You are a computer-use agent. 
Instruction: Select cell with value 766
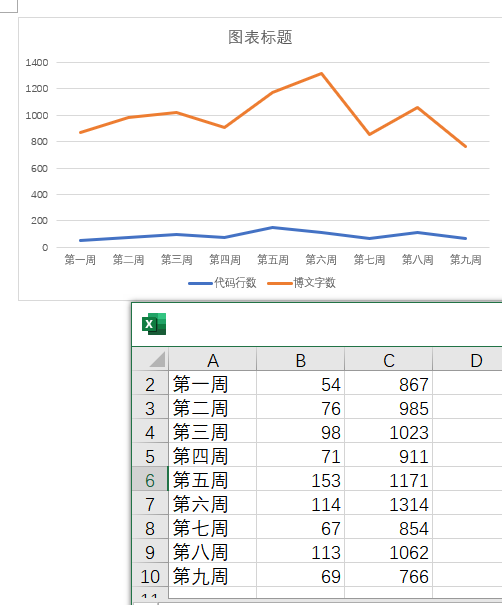[389, 575]
